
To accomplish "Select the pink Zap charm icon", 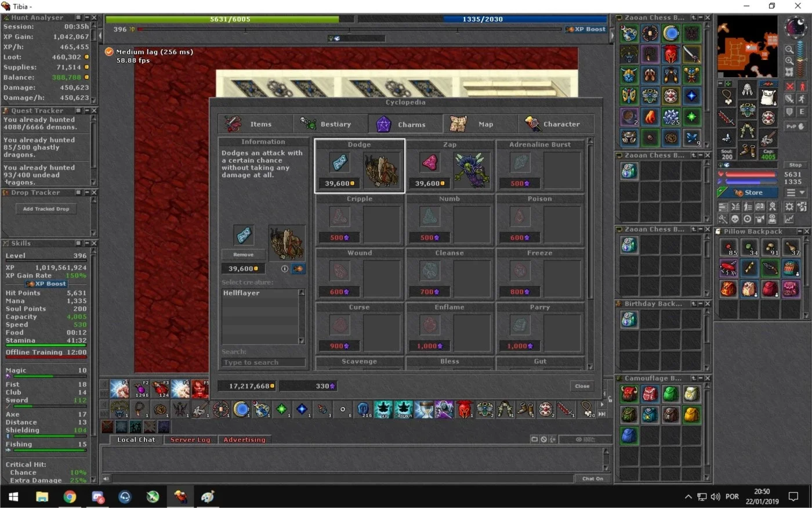I will click(x=430, y=163).
